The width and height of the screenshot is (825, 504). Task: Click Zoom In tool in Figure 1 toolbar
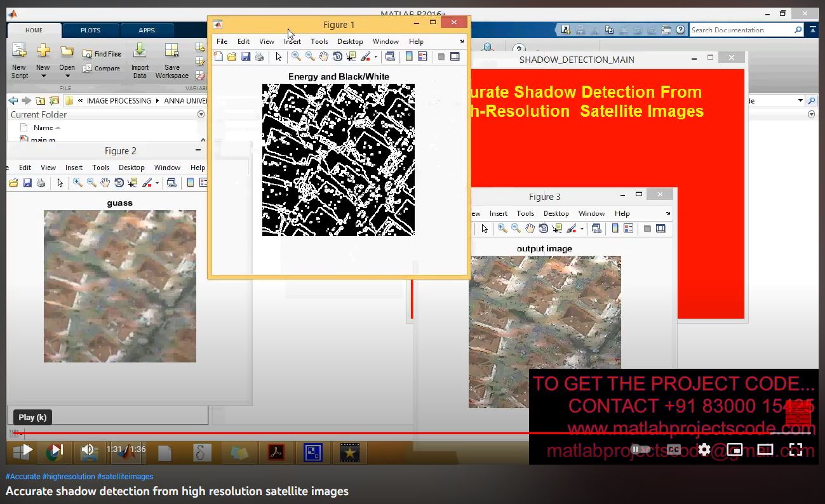(x=296, y=57)
